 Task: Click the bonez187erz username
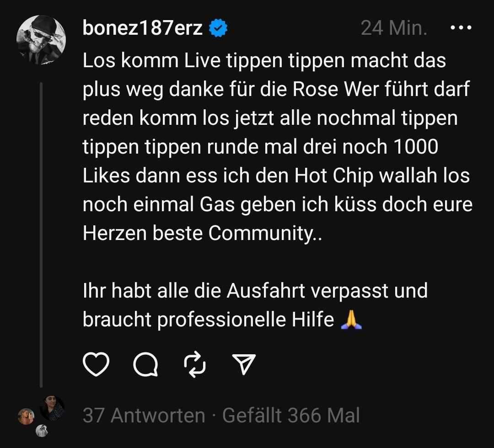coord(143,29)
